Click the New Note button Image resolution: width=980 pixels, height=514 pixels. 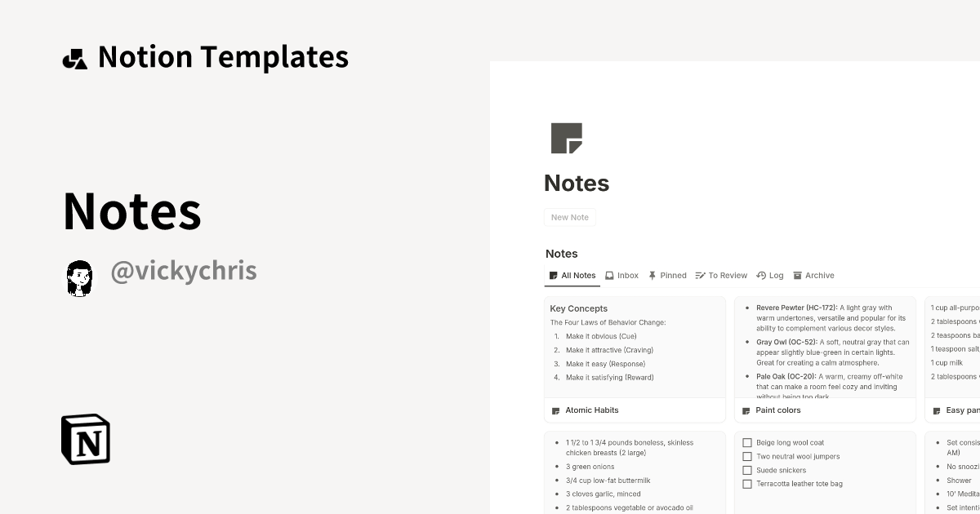click(570, 217)
